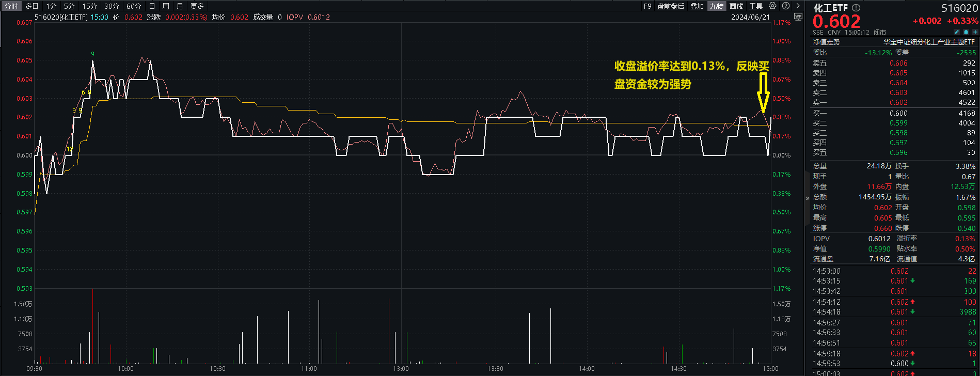Click the 叠加 overlay button
Screen dimensions: 980x376
coord(697,6)
